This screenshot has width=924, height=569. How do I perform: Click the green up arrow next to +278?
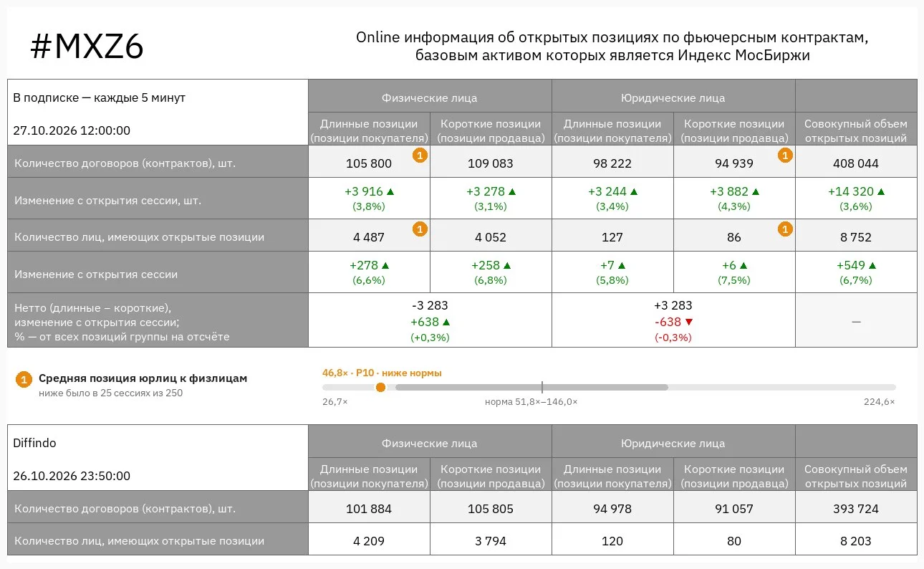tap(385, 266)
